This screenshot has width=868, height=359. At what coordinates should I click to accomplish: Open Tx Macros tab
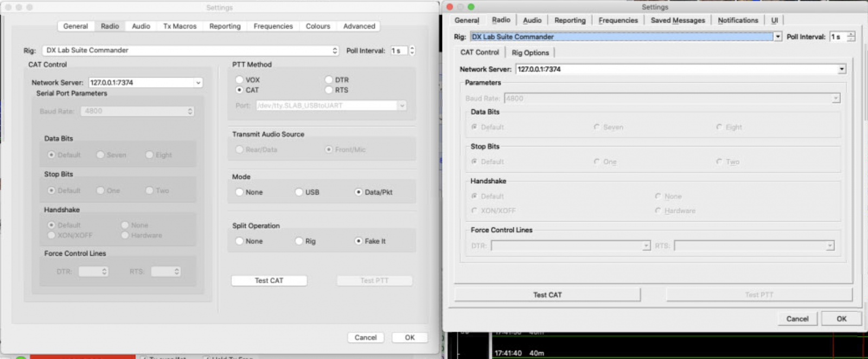coord(180,26)
